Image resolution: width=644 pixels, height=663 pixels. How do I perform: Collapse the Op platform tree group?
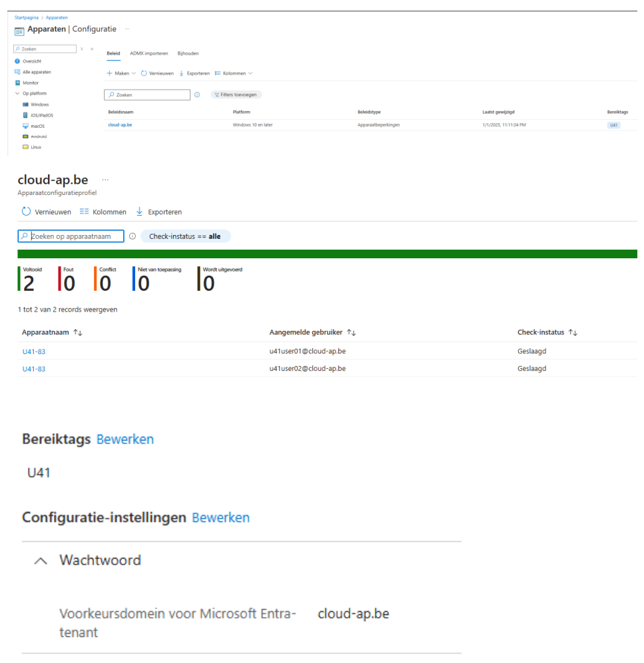tap(17, 93)
